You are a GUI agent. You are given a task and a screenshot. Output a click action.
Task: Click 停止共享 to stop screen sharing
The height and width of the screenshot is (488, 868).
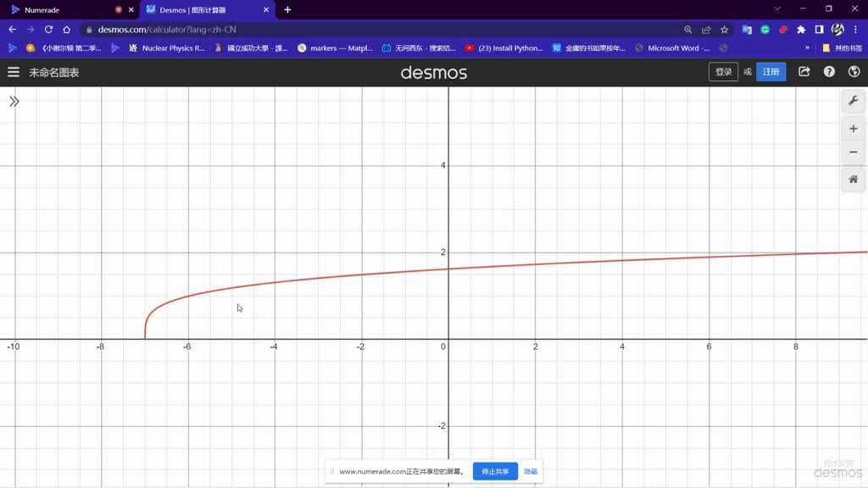[495, 471]
